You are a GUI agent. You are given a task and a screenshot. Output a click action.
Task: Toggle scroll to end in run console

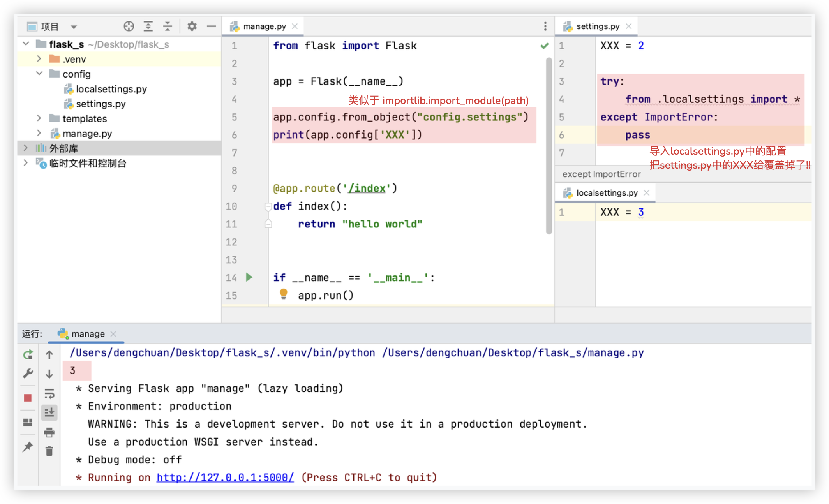pyautogui.click(x=49, y=412)
